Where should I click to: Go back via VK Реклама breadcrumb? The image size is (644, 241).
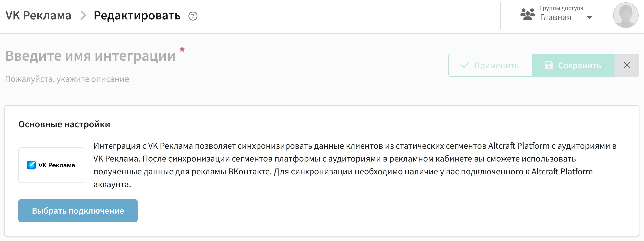click(x=38, y=16)
